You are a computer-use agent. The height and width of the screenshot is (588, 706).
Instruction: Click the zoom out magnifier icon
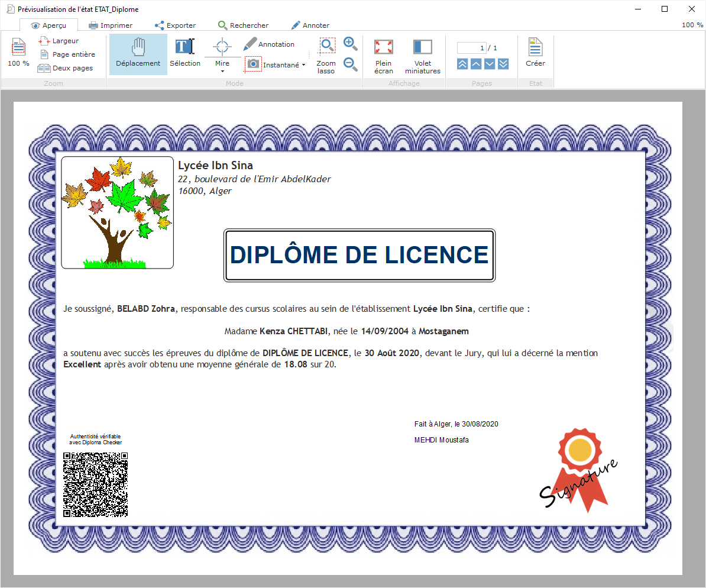click(x=350, y=64)
